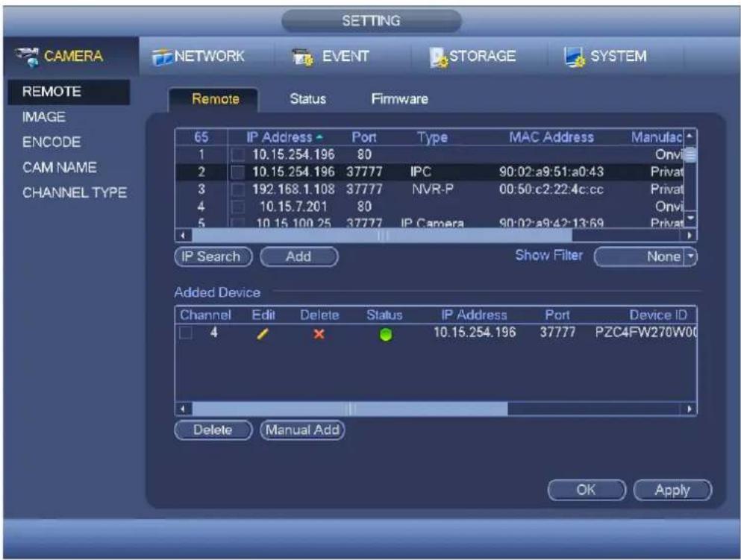Select ENCODE in the left sidebar
The width and height of the screenshot is (741, 560).
tap(51, 142)
